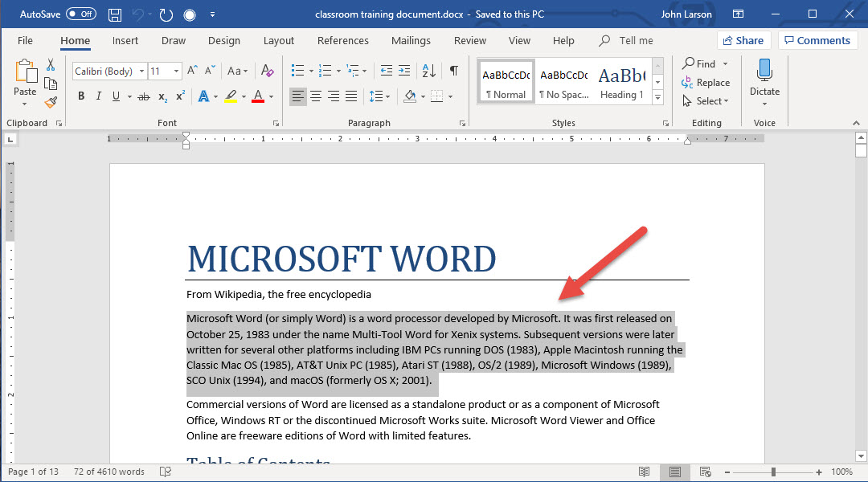Screen dimensions: 868x482
Task: Increase indent of paragraph
Action: pos(403,71)
